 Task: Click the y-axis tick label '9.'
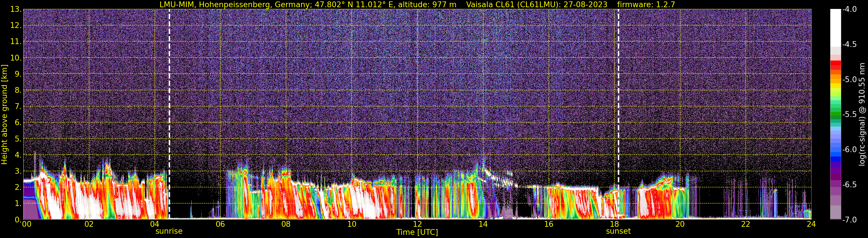coord(18,74)
